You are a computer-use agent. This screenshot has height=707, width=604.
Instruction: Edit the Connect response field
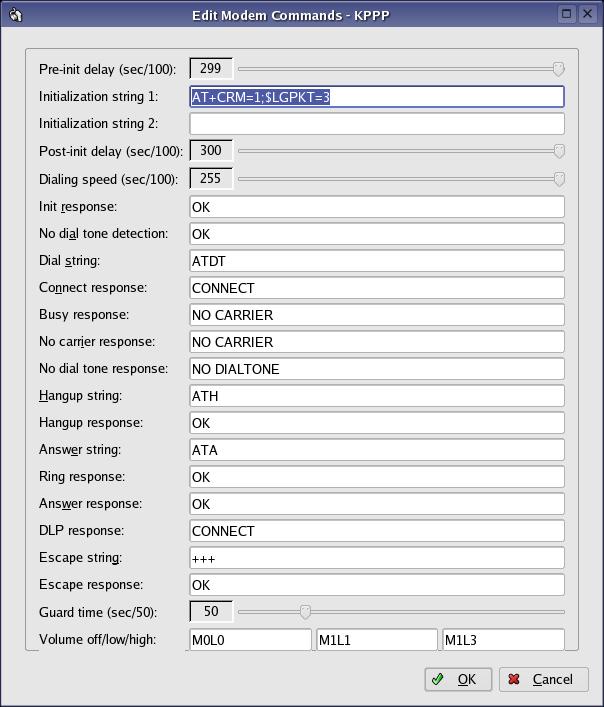pyautogui.click(x=377, y=288)
